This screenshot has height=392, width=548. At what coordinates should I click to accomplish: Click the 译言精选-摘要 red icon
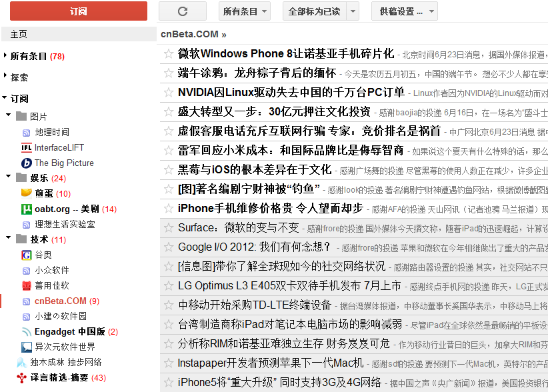point(22,378)
